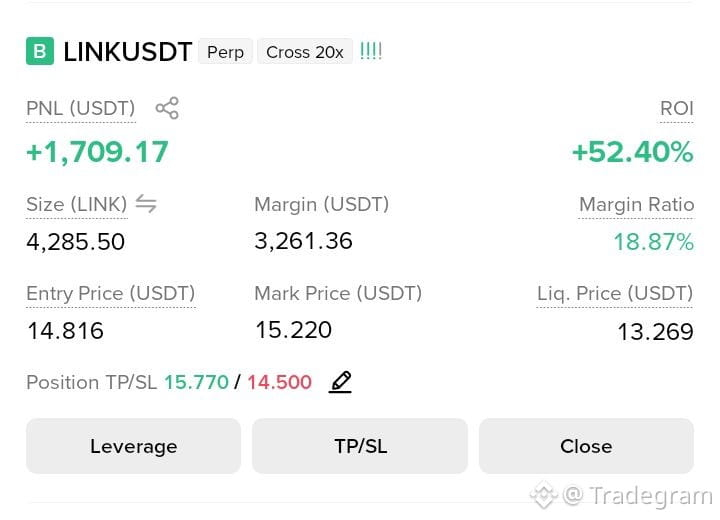Toggle size unit with swap arrows icon
Screen dimensions: 720x520
pos(146,203)
